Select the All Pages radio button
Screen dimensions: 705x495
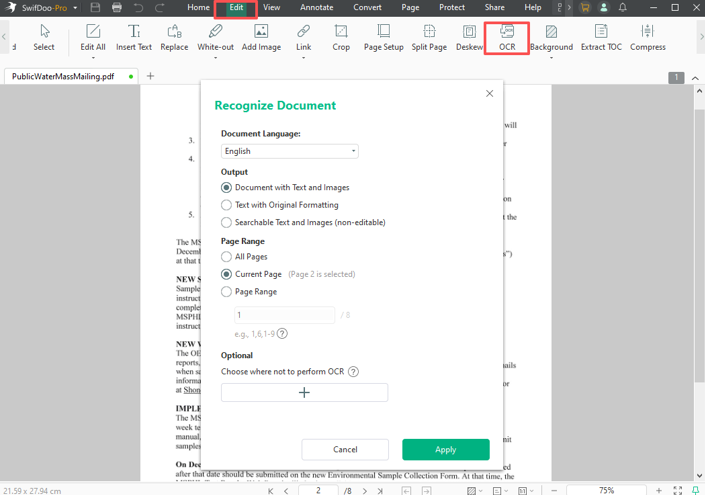pos(227,257)
